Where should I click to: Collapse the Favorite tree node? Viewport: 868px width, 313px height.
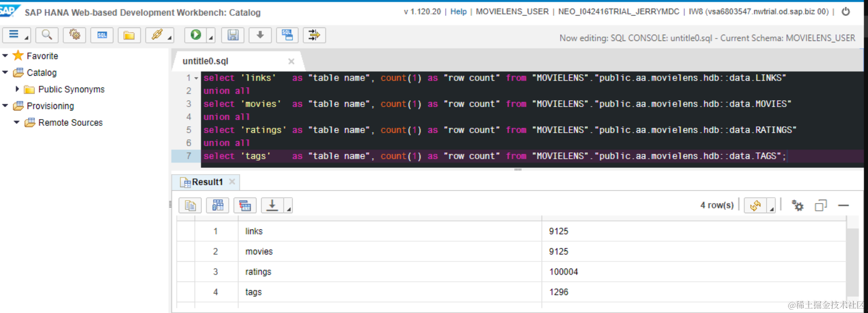tap(5, 56)
